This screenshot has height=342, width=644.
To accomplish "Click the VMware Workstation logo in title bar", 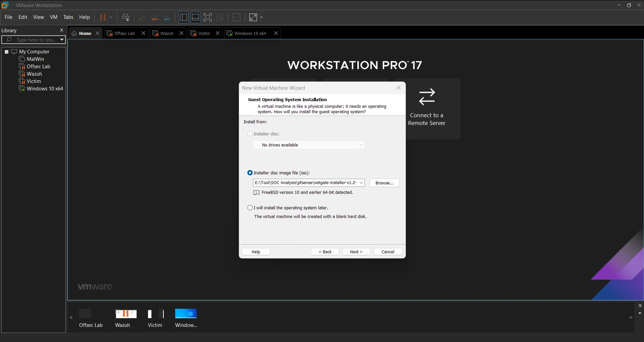I will click(x=5, y=5).
